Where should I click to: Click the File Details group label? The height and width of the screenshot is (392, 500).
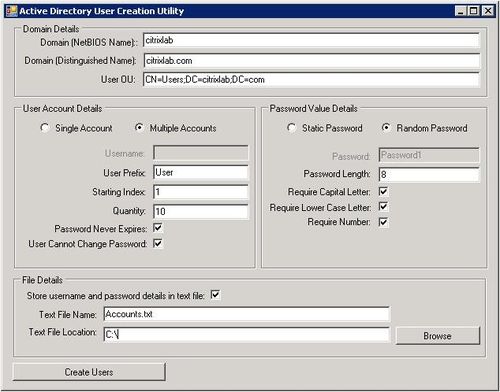click(x=42, y=280)
